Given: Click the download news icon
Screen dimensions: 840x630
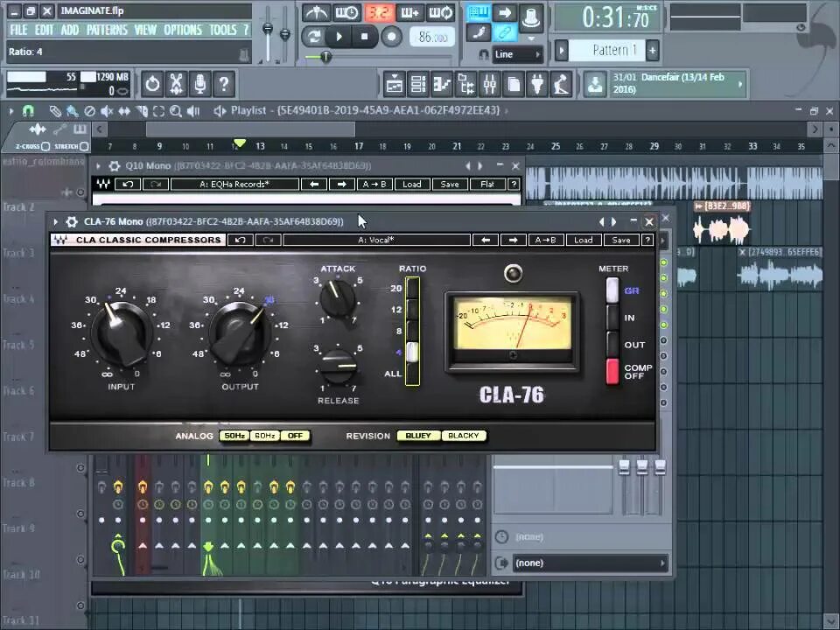Looking at the screenshot, I should tap(595, 84).
